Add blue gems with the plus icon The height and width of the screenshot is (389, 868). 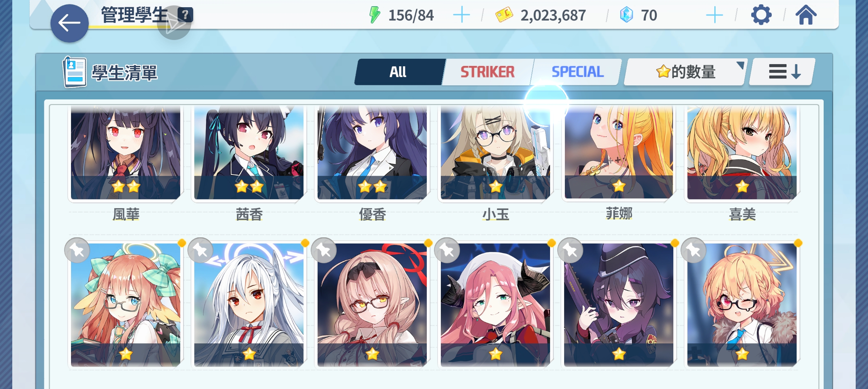click(x=714, y=15)
